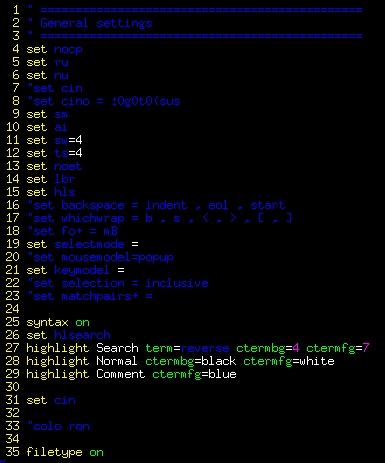
Task: Click 'ctermbg=black' on line 28
Action: click(191, 362)
